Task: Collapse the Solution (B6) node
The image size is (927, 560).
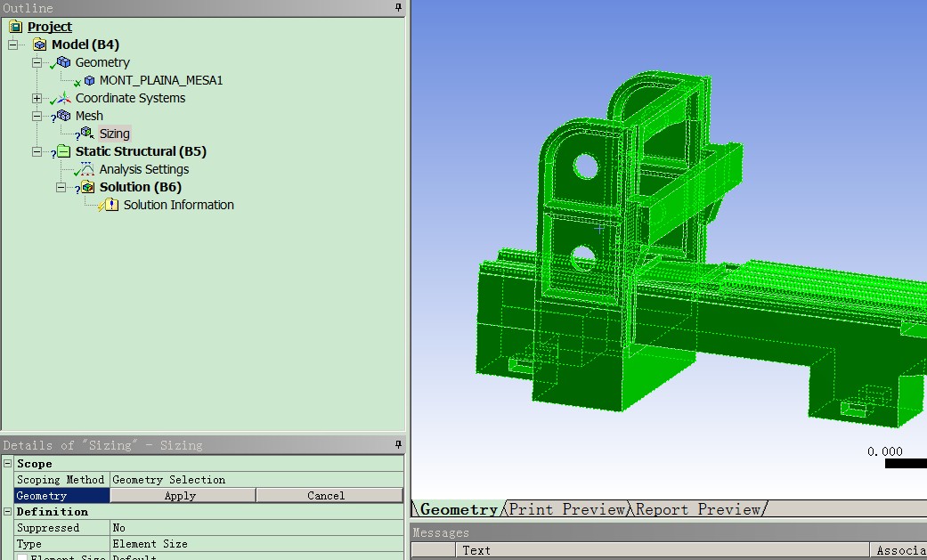Action: pyautogui.click(x=61, y=187)
